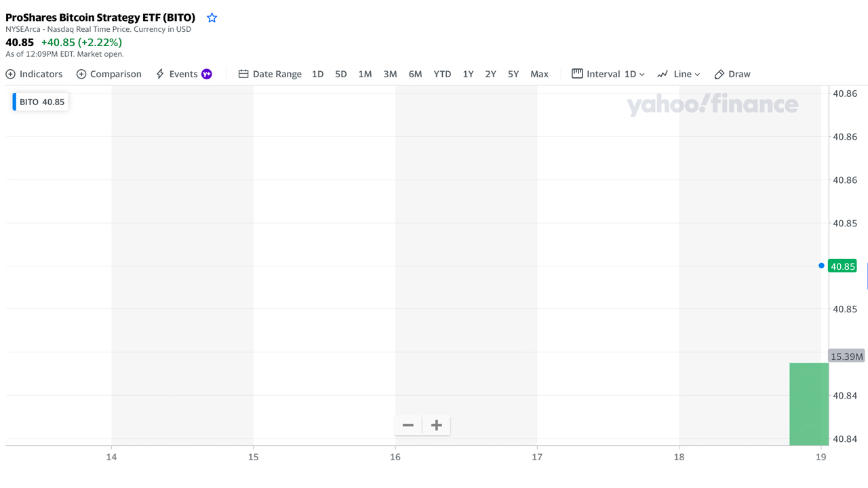868x488 pixels.
Task: Select the 2Y time range
Action: click(x=490, y=74)
